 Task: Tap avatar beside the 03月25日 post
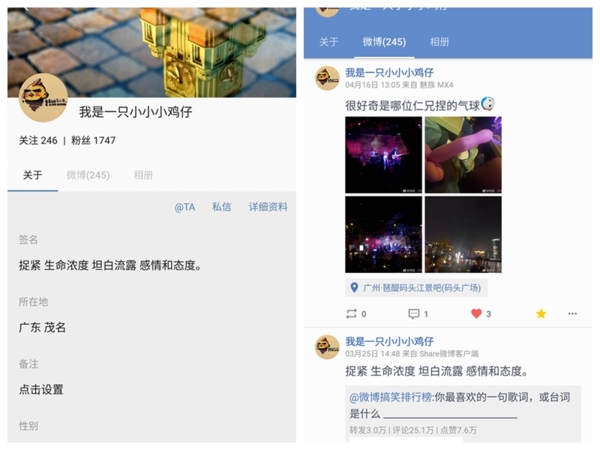(327, 347)
